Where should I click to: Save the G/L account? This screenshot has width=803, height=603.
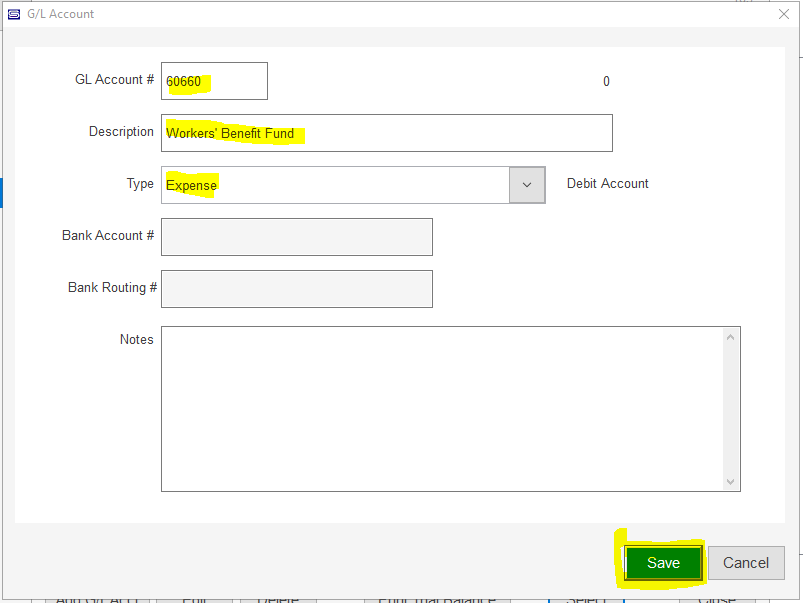coord(663,563)
